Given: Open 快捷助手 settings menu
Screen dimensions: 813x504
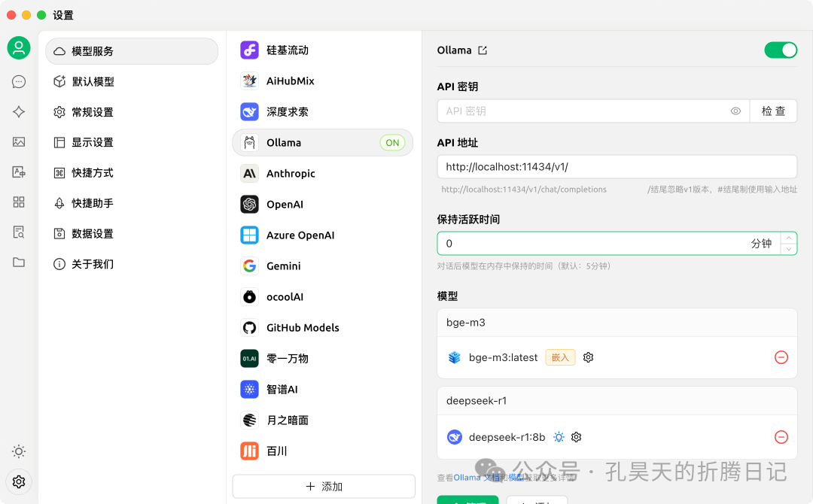Looking at the screenshot, I should click(132, 203).
